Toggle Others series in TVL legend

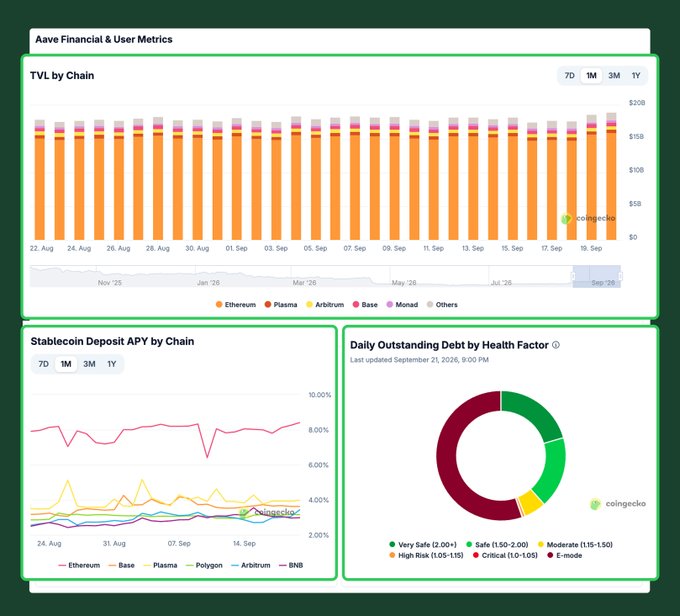(442, 305)
